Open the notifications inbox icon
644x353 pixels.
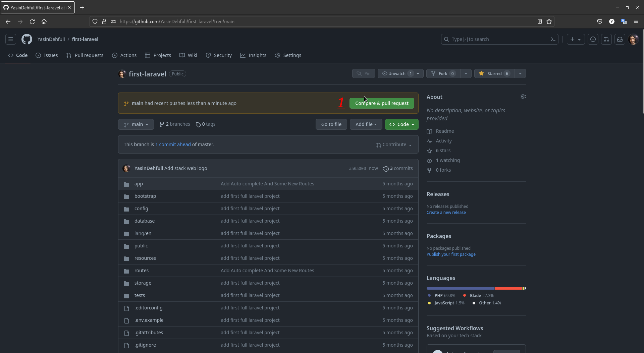pyautogui.click(x=620, y=39)
